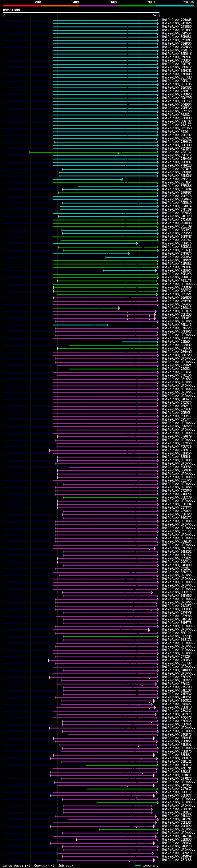Select the UniRef100_A9TW48 label
Image resolution: width=197 pixels, height=868 pixels.
pos(177,169)
